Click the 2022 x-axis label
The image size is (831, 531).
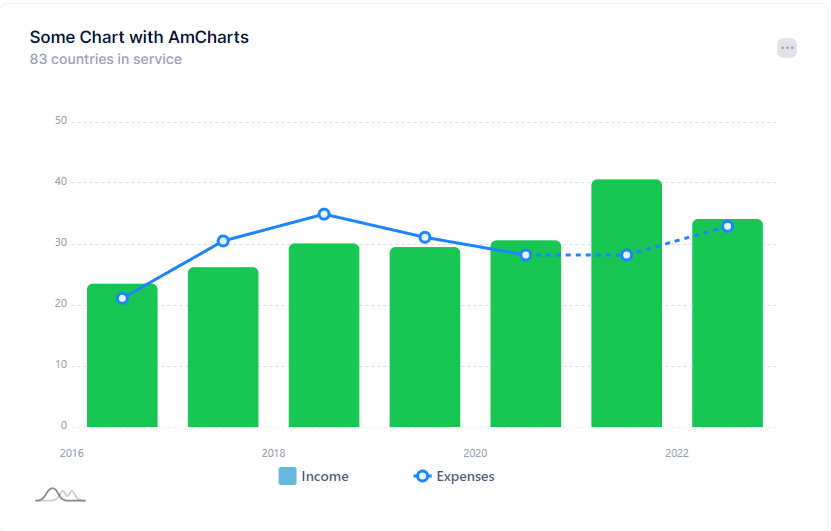[x=677, y=453]
